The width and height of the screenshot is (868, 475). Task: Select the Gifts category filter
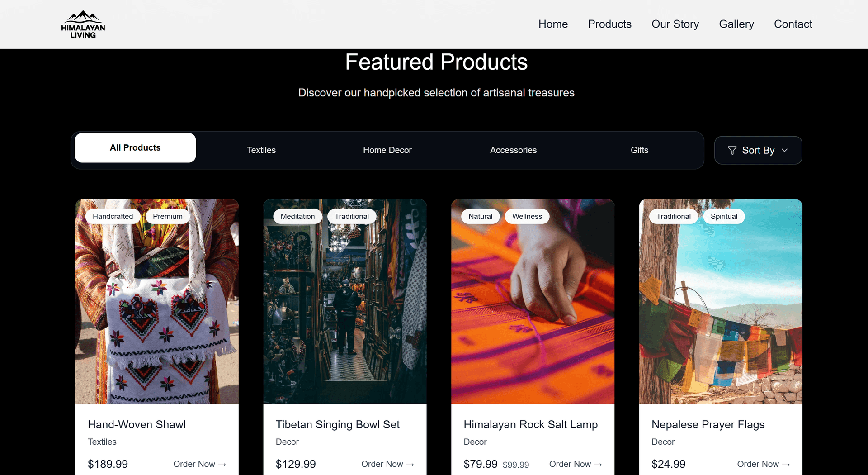click(x=639, y=150)
